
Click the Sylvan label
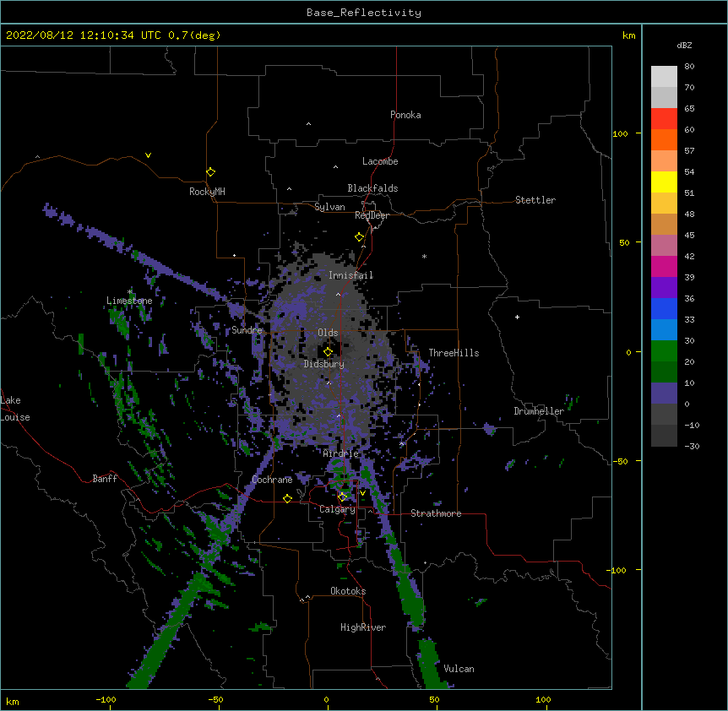pyautogui.click(x=329, y=207)
